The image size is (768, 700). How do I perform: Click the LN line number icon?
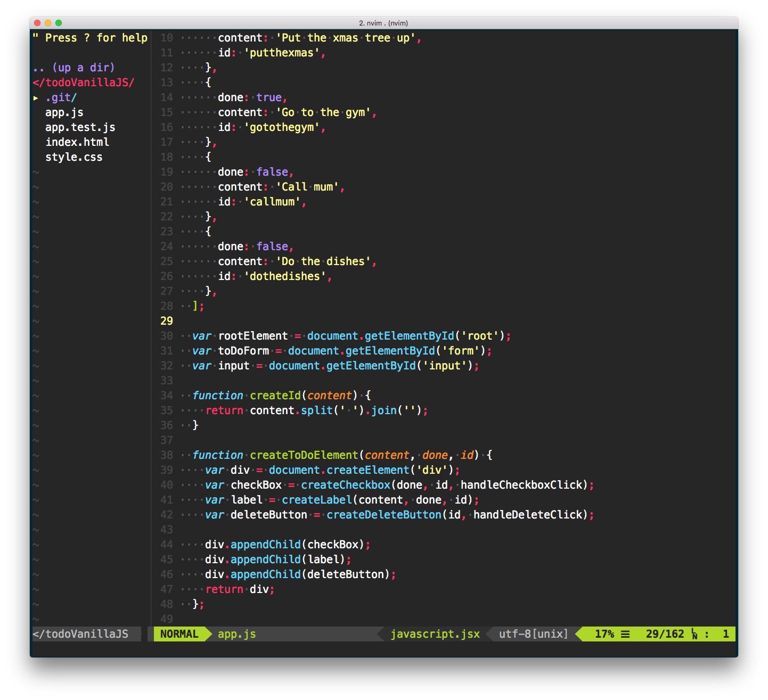click(x=695, y=634)
